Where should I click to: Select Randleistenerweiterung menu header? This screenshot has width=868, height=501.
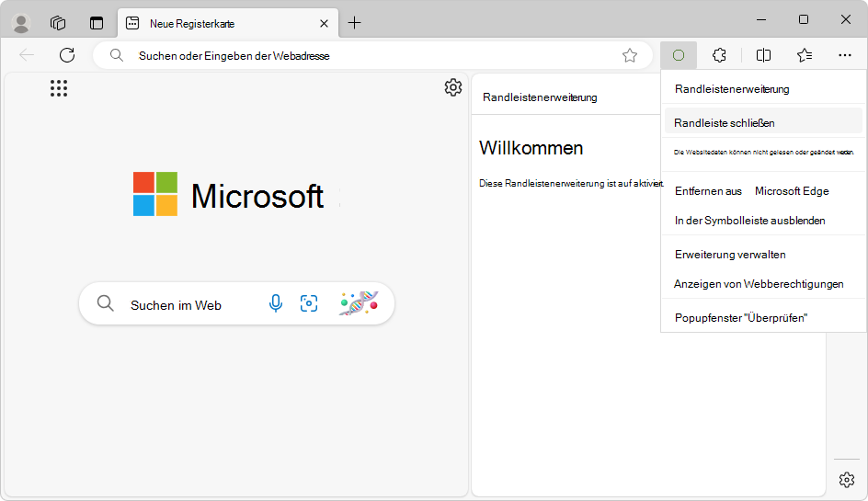[732, 89]
